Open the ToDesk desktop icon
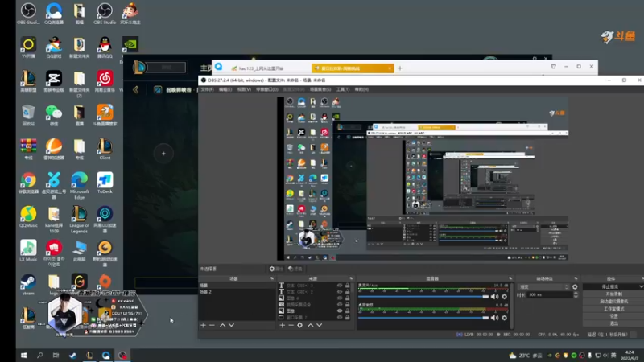This screenshot has width=644, height=362. coord(105,183)
